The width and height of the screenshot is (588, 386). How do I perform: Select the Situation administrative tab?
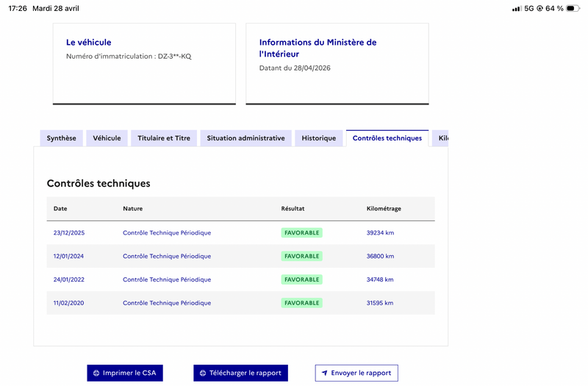pyautogui.click(x=245, y=138)
